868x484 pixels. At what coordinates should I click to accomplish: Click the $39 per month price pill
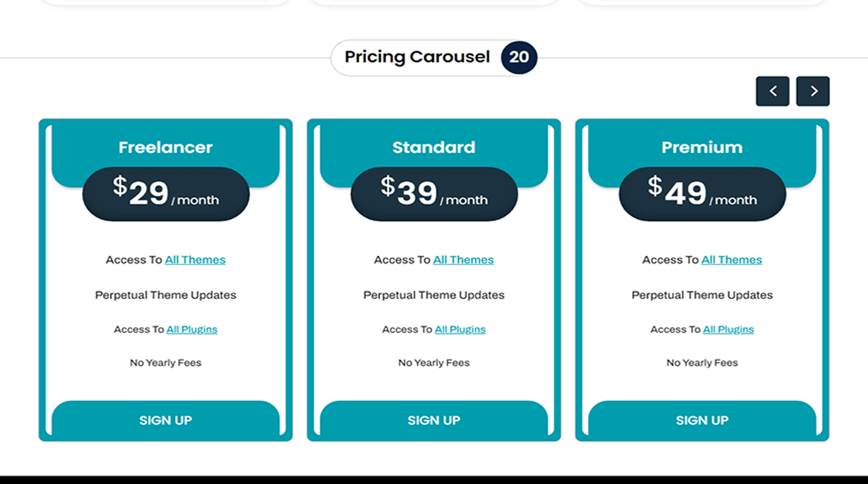[434, 194]
